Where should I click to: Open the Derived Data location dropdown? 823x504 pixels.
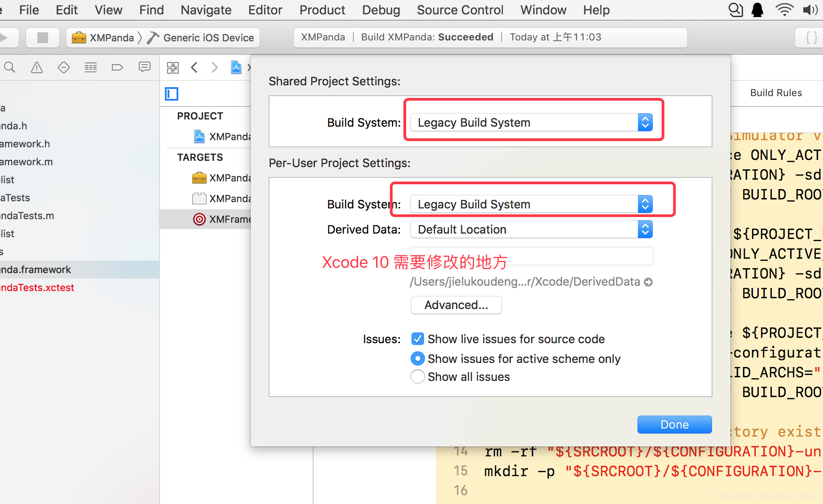pos(531,229)
